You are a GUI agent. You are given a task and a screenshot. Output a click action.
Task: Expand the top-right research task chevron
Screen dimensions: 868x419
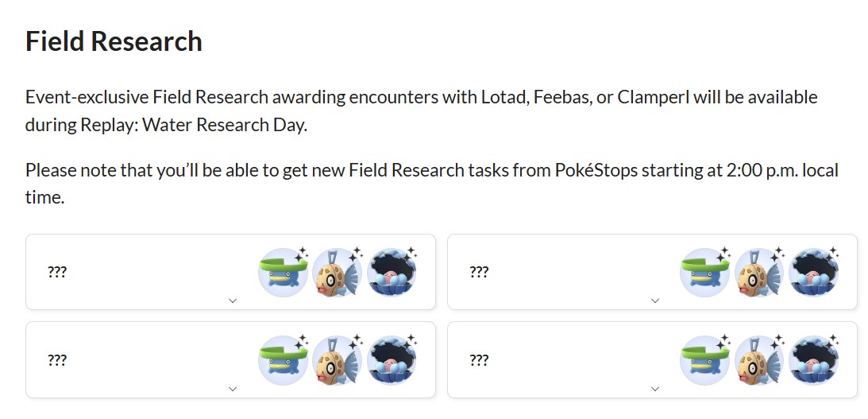(654, 301)
